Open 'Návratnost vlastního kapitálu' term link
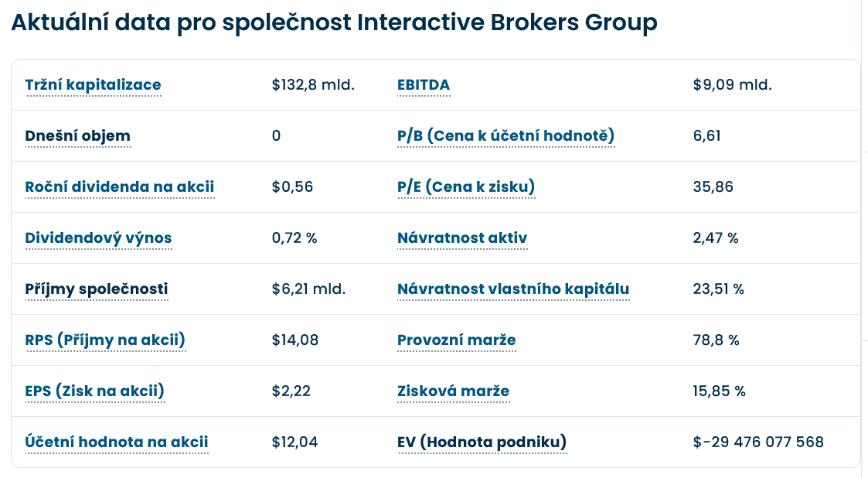 tap(513, 289)
